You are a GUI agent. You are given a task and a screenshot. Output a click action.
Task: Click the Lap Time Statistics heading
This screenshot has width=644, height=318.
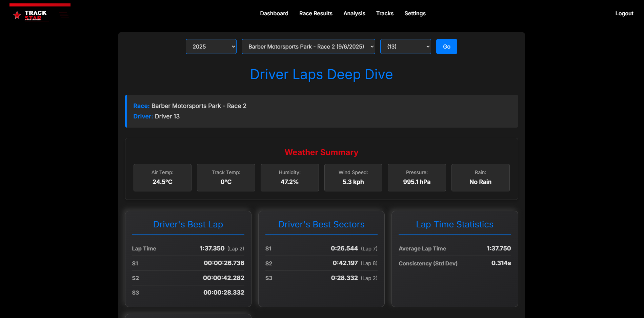point(455,224)
